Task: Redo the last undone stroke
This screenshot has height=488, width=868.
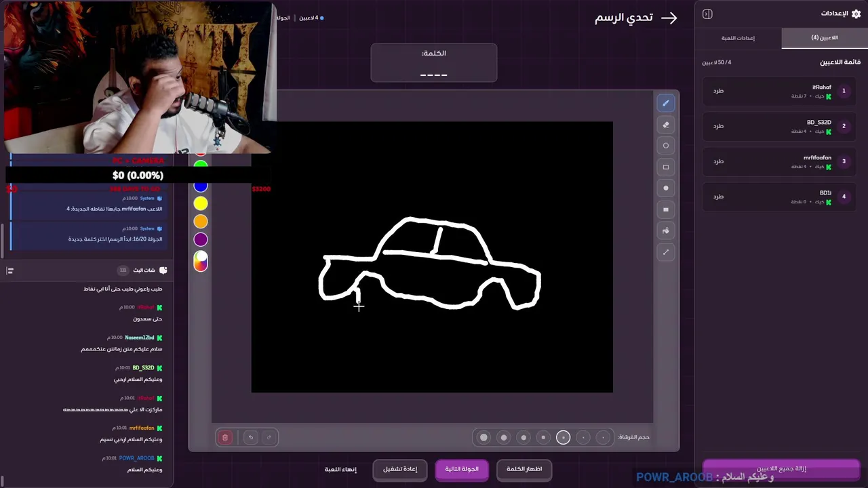Action: coord(269,437)
